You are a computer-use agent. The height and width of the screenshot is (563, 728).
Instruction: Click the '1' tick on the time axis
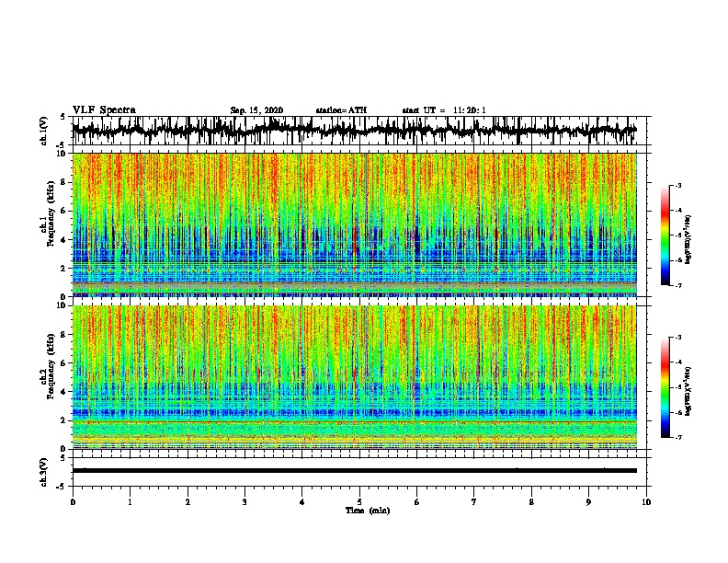[x=130, y=502]
